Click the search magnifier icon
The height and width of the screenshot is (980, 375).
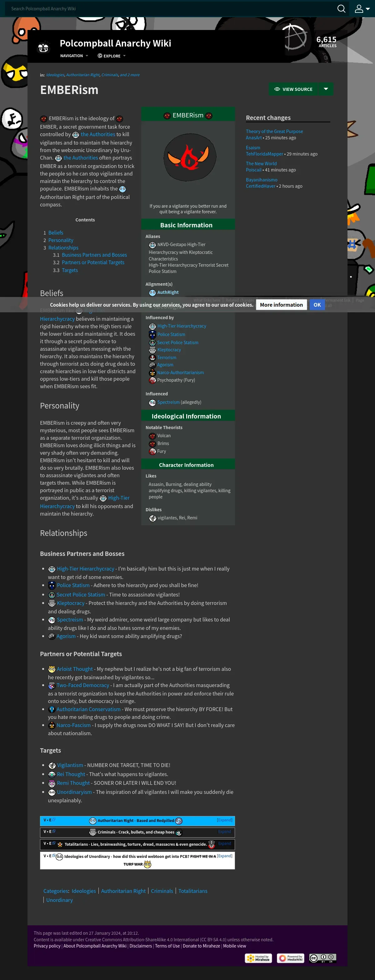tap(341, 8)
